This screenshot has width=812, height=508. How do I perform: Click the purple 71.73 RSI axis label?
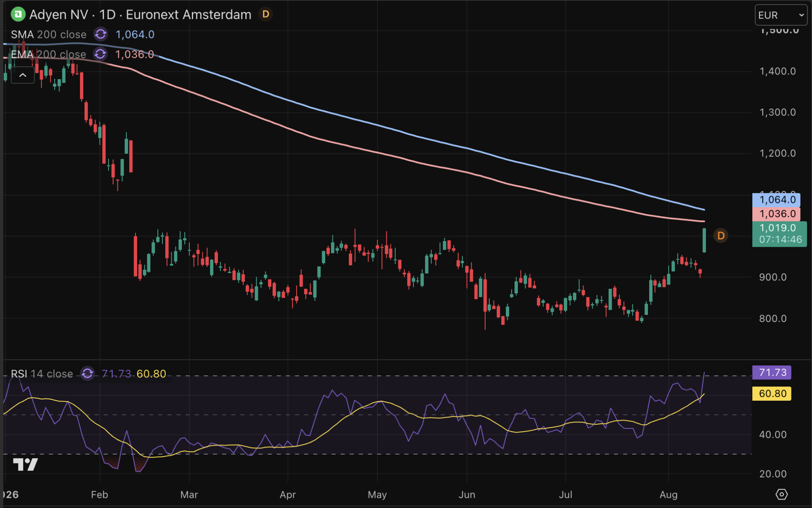pyautogui.click(x=772, y=372)
